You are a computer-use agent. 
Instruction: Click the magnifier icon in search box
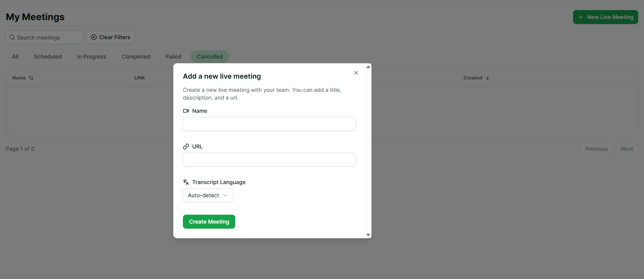(12, 38)
